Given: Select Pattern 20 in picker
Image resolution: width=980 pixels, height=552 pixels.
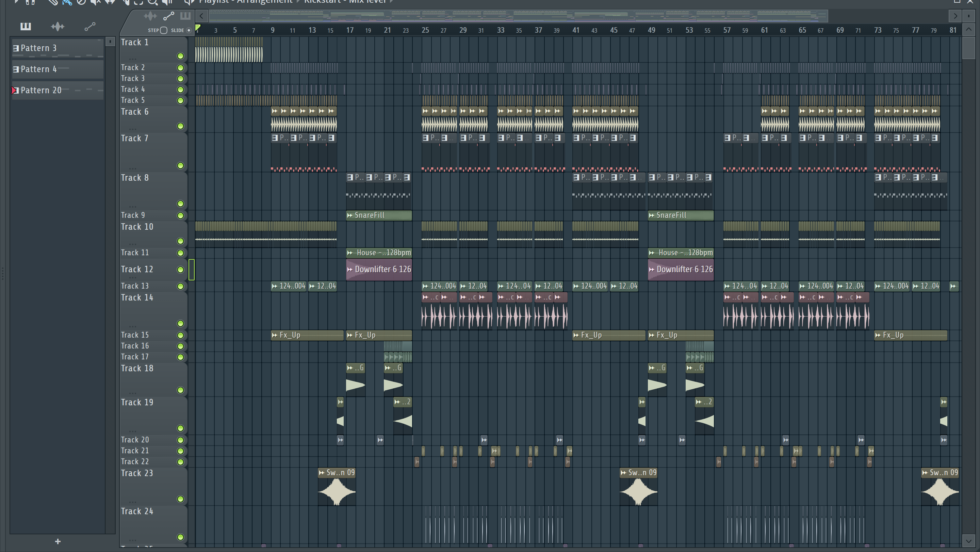Looking at the screenshot, I should [x=58, y=90].
